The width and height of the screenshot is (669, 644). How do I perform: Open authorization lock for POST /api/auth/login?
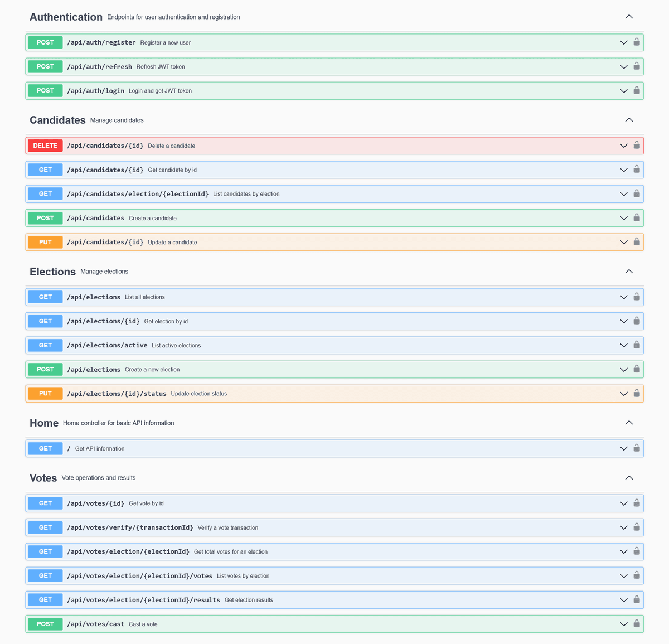coord(636,90)
